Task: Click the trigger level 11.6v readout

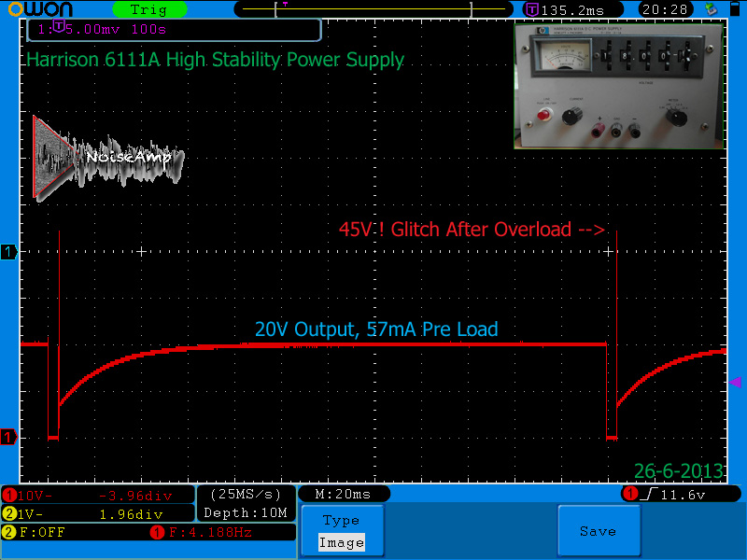Action: point(683,496)
